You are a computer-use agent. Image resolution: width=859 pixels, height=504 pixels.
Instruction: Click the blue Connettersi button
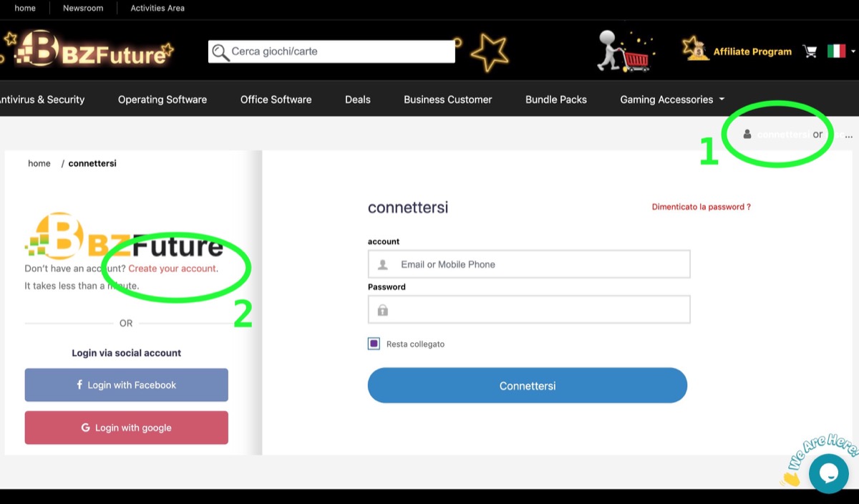528,386
